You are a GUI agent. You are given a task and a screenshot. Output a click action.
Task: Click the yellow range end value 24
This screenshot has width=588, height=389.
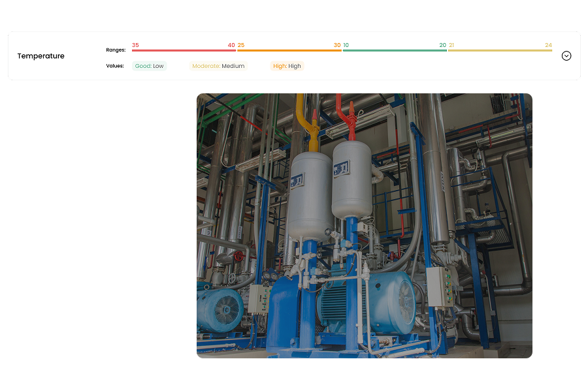point(548,45)
